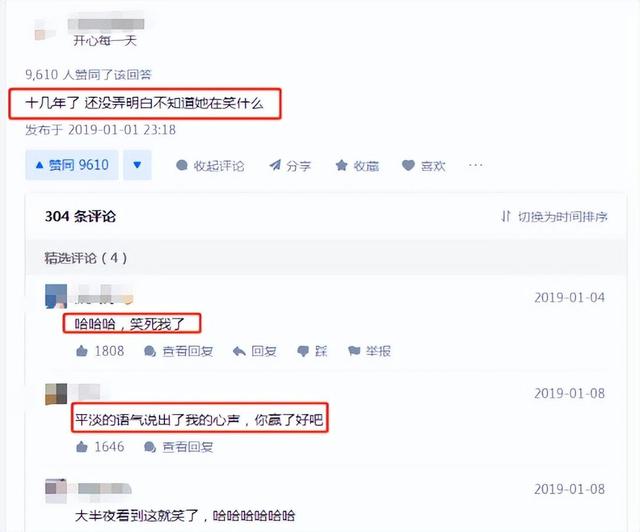This screenshot has height=532, width=640.
Task: Toggle the 喜欢 heart on answer
Action: click(x=423, y=166)
